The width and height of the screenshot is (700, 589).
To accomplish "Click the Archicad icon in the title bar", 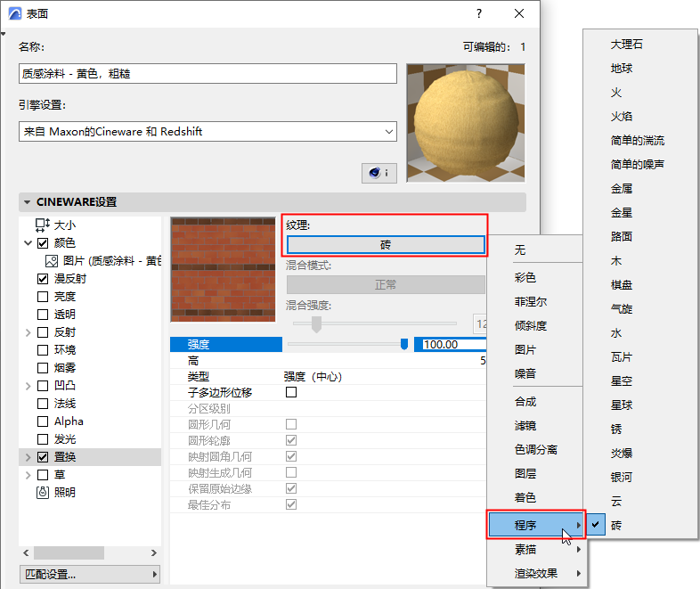I will click(15, 14).
